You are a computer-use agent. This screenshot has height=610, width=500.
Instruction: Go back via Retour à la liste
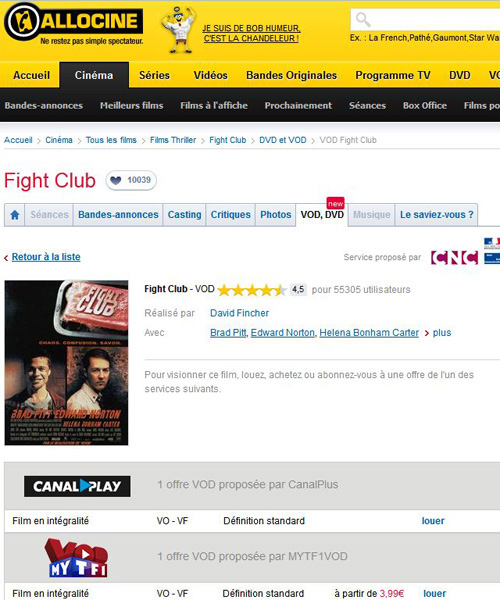[x=46, y=257]
